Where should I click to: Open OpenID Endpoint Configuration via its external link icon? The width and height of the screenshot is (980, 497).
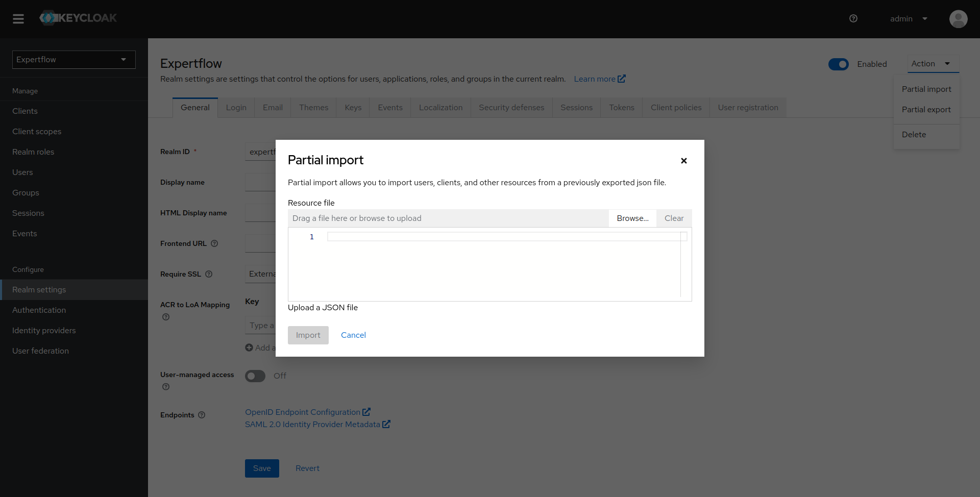(367, 411)
